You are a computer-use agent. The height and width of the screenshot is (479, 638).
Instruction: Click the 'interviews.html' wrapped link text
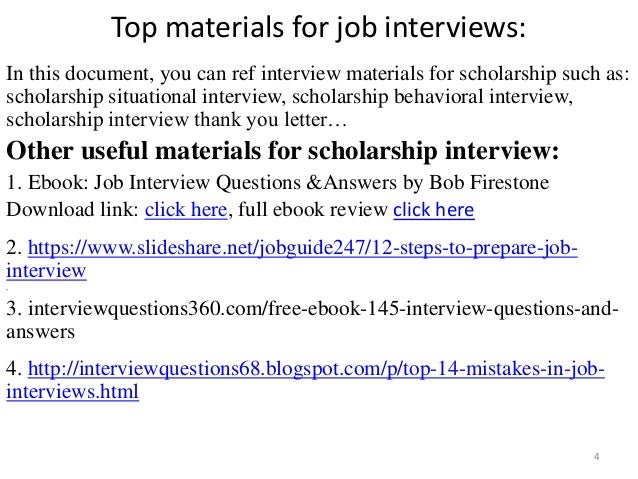click(x=72, y=392)
